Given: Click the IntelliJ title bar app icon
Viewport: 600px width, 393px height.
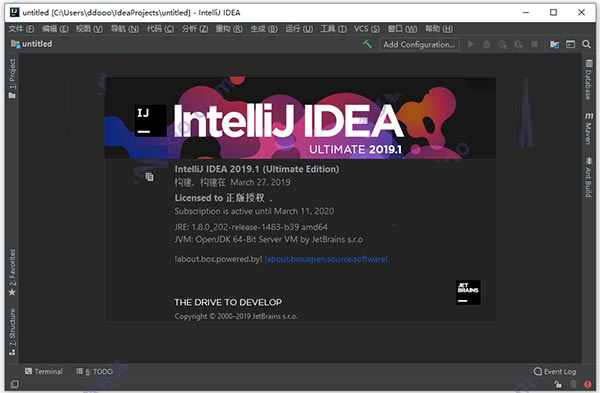Looking at the screenshot, I should coord(15,12).
